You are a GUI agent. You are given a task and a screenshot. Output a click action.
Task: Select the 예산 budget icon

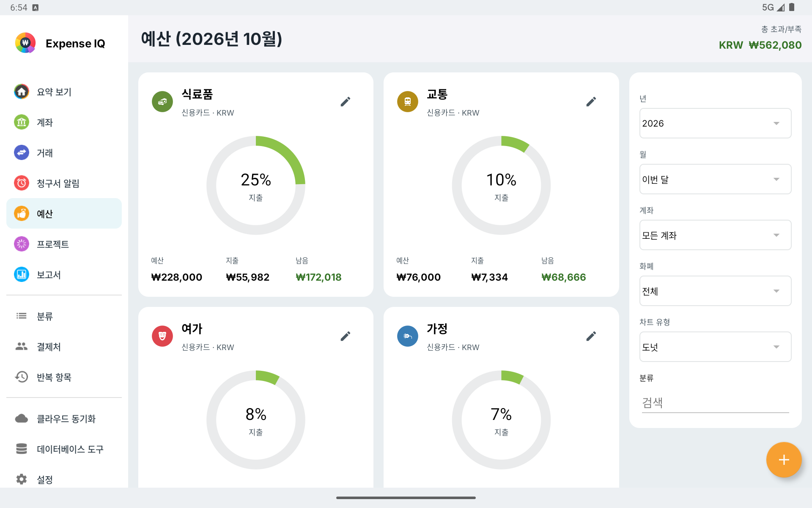click(x=22, y=213)
